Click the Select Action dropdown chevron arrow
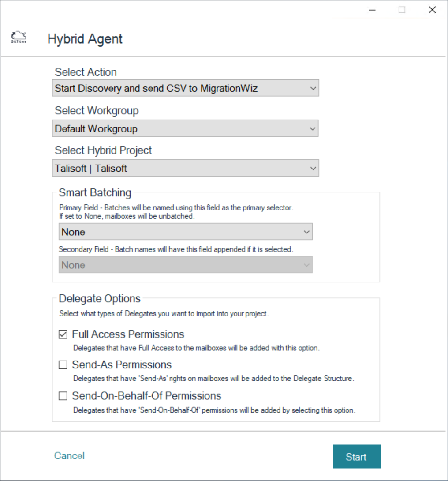This screenshot has width=448, height=481. [313, 88]
